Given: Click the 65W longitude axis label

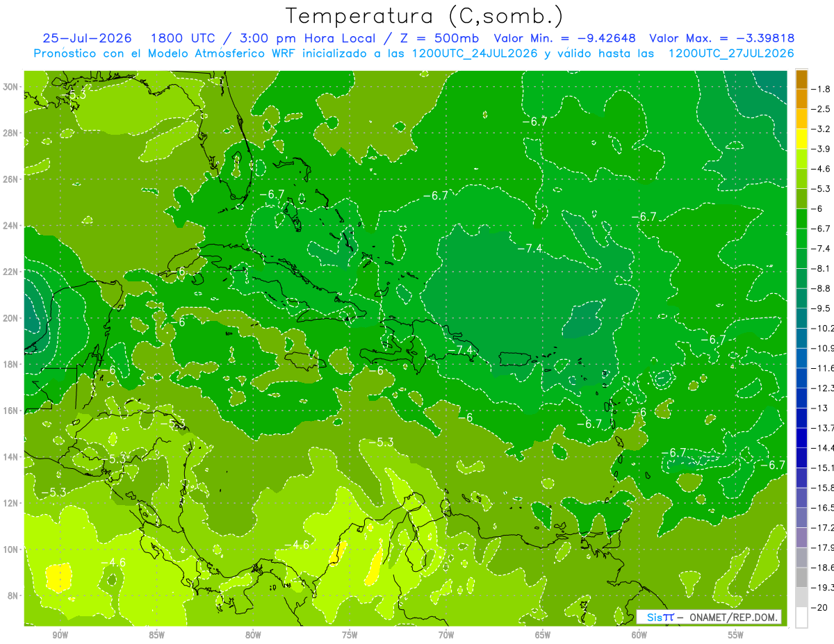Looking at the screenshot, I should tap(543, 635).
